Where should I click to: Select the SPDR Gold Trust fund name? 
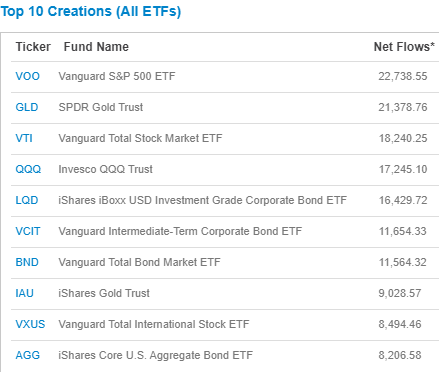pyautogui.click(x=101, y=107)
